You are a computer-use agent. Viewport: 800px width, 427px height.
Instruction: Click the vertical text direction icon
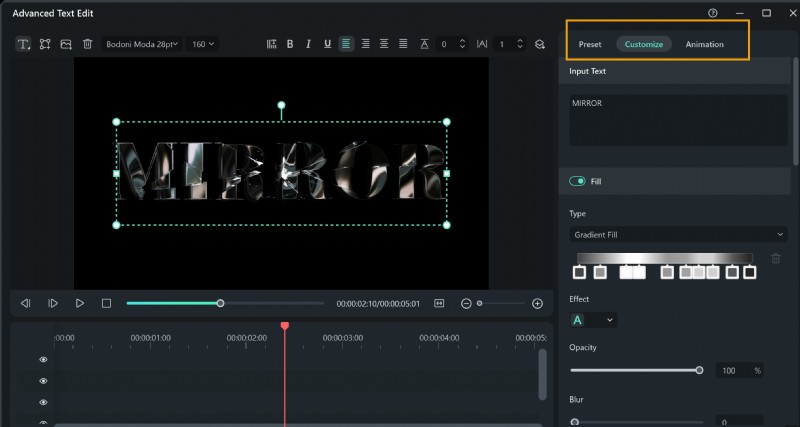(x=271, y=44)
